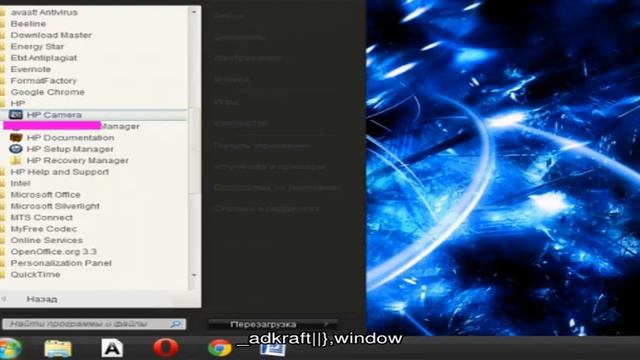
Task: Click the Перезагрузка restart button
Action: (263, 324)
